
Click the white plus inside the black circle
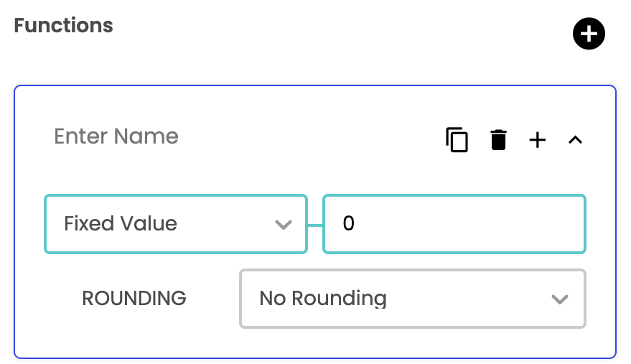click(589, 34)
